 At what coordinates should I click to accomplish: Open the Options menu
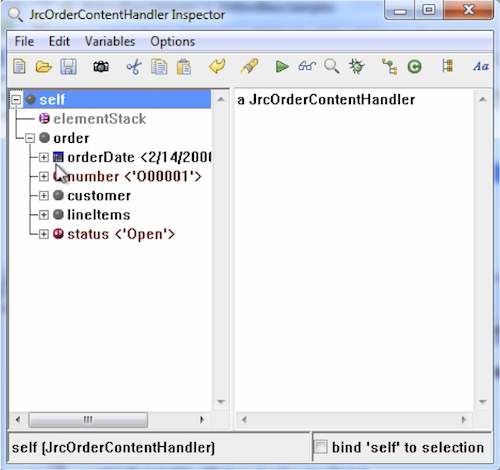pyautogui.click(x=172, y=42)
